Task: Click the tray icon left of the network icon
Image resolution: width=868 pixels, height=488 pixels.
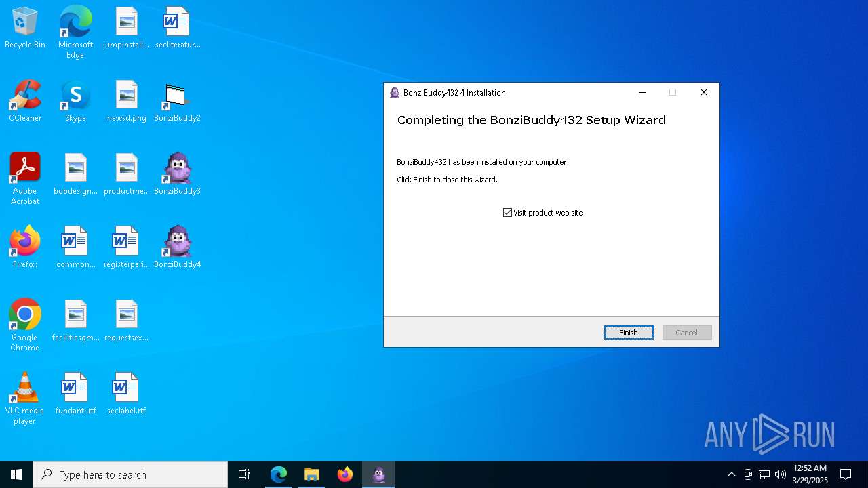Action: click(x=748, y=474)
